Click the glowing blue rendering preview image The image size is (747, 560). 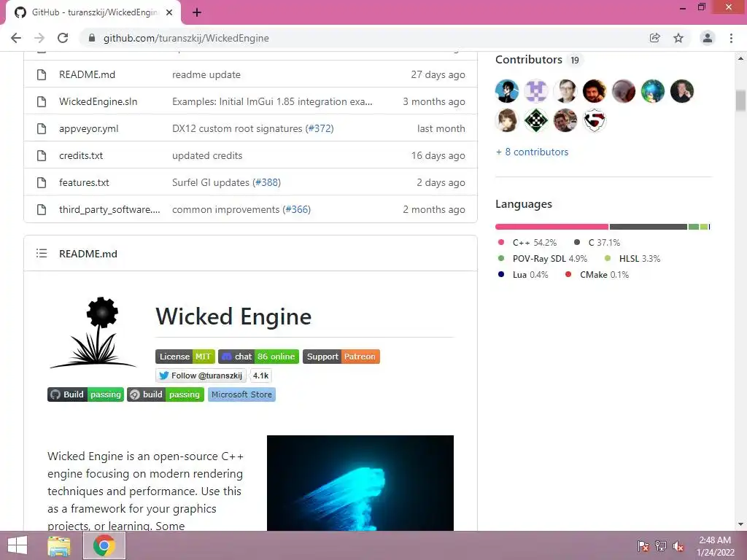[360, 483]
